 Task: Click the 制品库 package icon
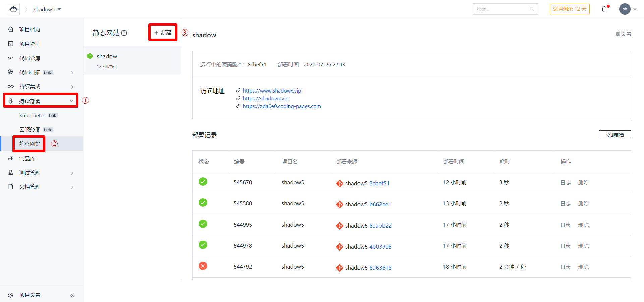click(x=11, y=158)
